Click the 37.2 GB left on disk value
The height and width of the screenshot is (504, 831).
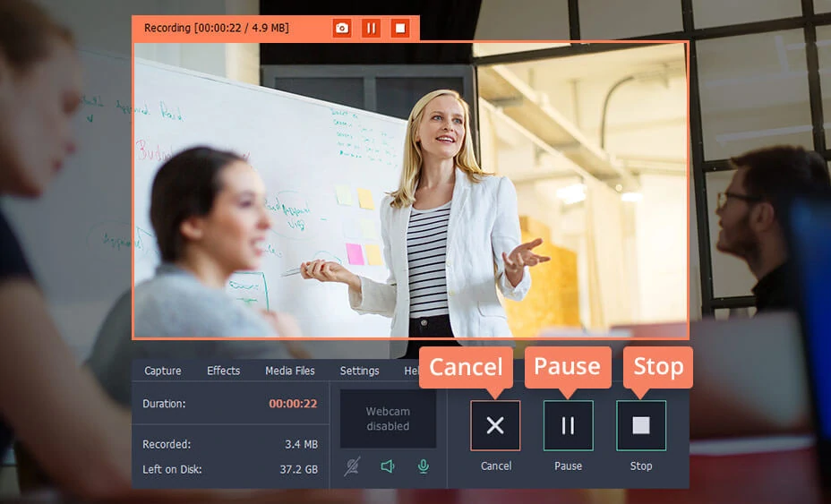(297, 469)
